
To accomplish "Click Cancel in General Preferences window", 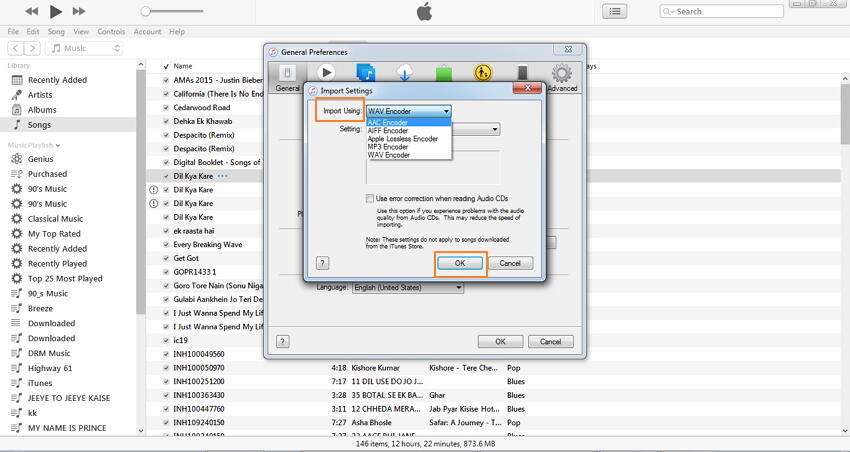I will (550, 341).
